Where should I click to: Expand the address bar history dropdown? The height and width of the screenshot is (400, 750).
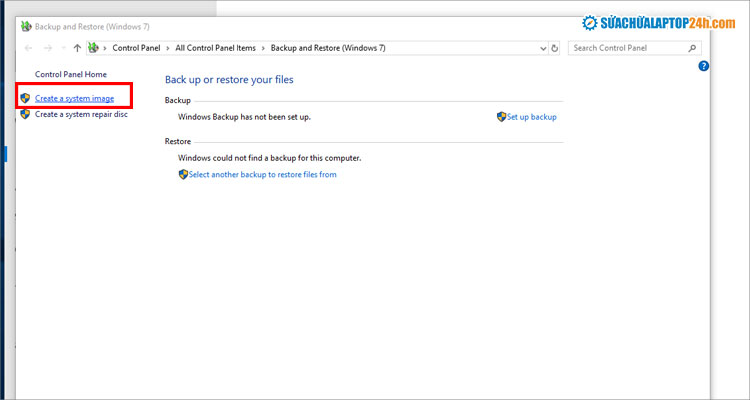coord(542,48)
